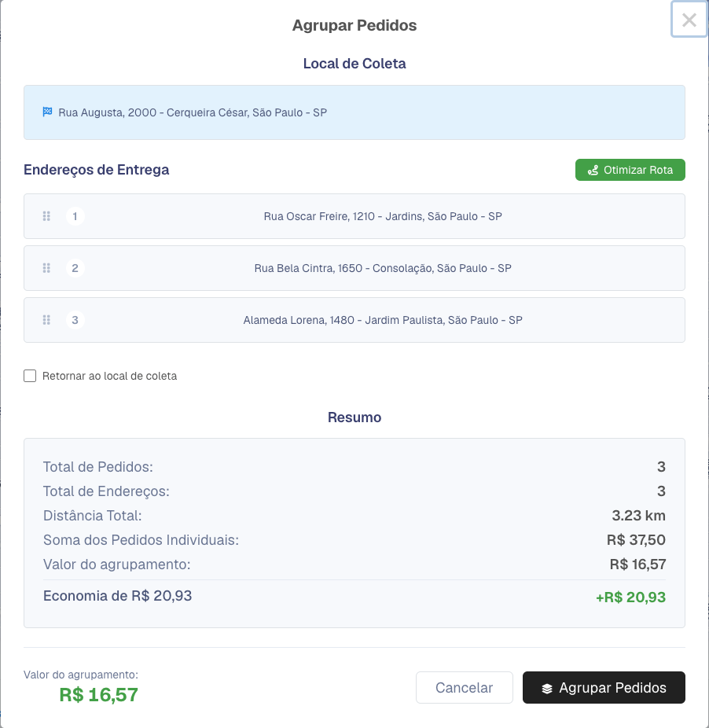Click the Economia de R$ 20,93 label
Viewport: 709px width, 728px height.
tap(117, 596)
